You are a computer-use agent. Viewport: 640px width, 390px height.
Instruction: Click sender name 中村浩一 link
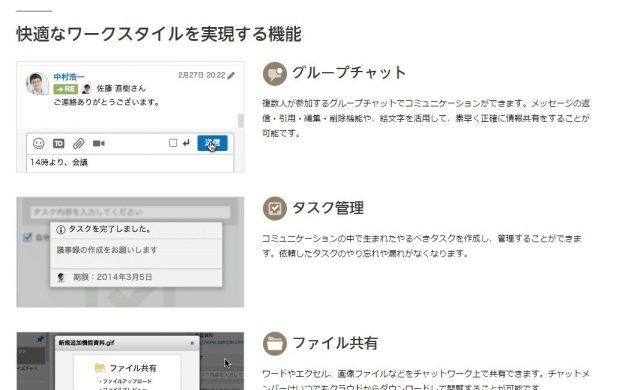tap(69, 77)
